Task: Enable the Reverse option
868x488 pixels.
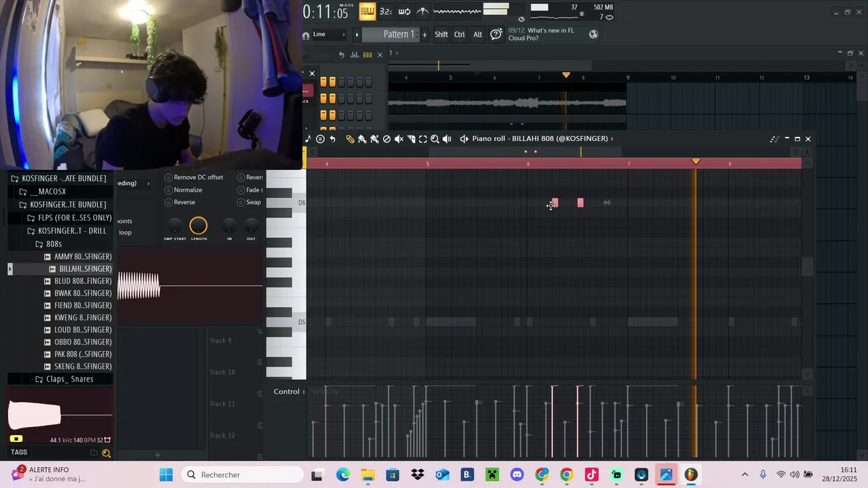Action: tap(180, 202)
